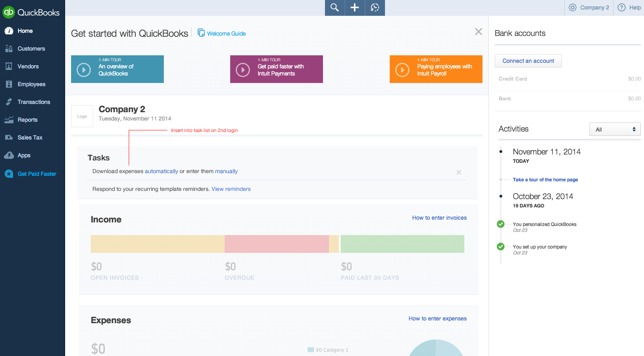Click the set up company green checkmark

[501, 247]
